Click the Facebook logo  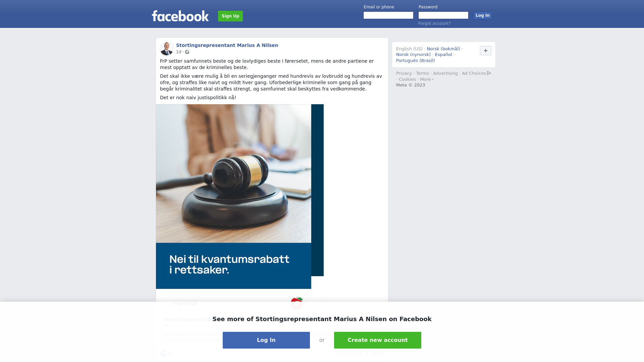(180, 16)
